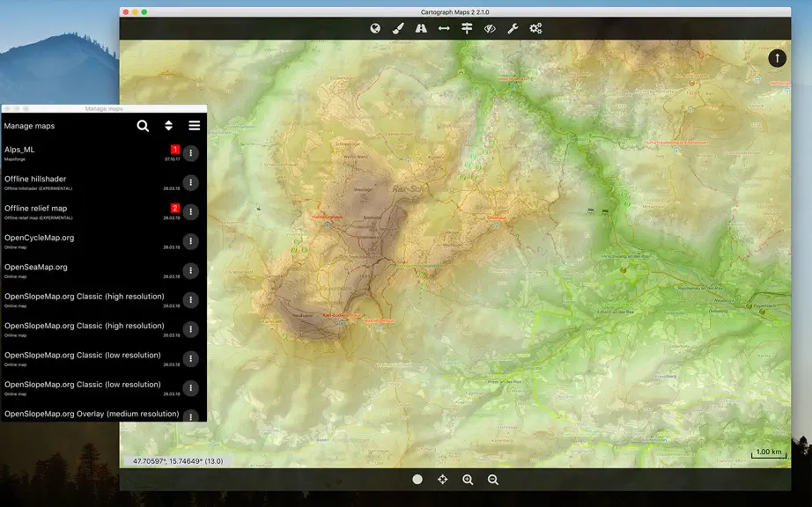Zoom in with the magnifier plus icon
This screenshot has width=812, height=507.
coord(468,480)
